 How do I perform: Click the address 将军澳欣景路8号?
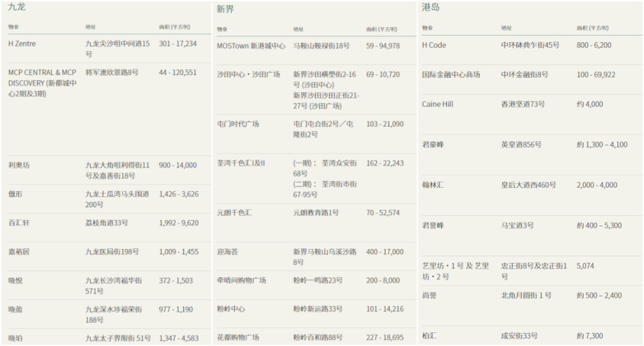112,73
